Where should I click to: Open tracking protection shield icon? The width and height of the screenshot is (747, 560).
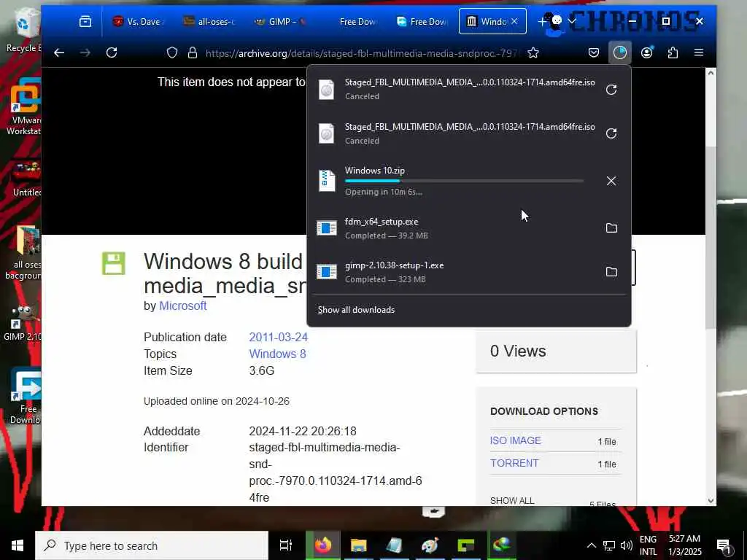coord(172,52)
